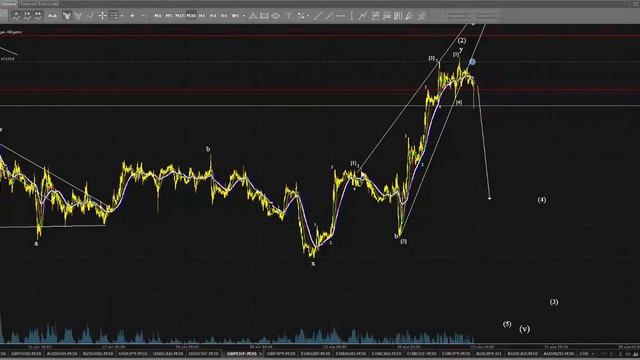The width and height of the screenshot is (640, 360).
Task: Select the (5) wave label
Action: [507, 324]
